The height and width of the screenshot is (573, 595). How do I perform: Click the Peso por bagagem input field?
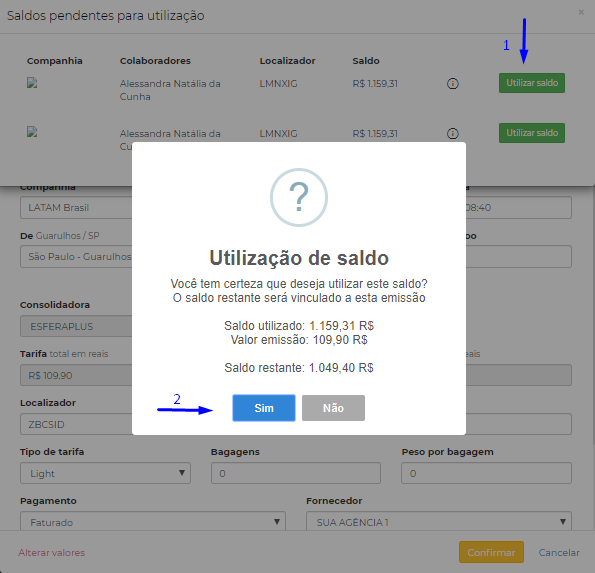[486, 473]
